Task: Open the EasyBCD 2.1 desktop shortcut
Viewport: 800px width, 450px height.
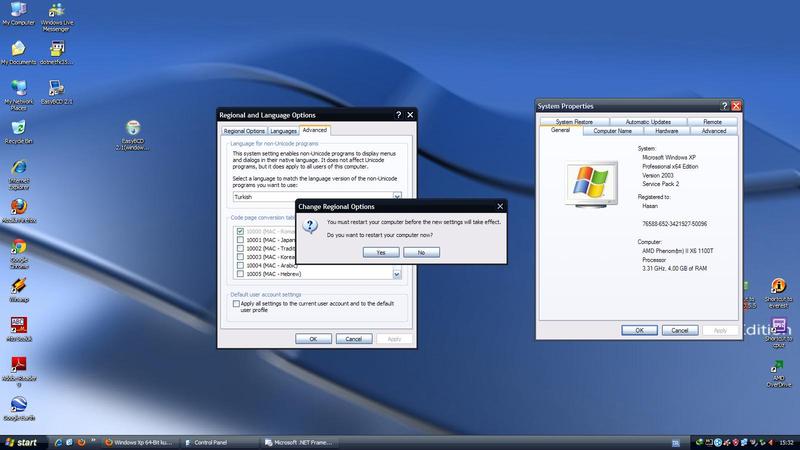Action: click(x=57, y=88)
